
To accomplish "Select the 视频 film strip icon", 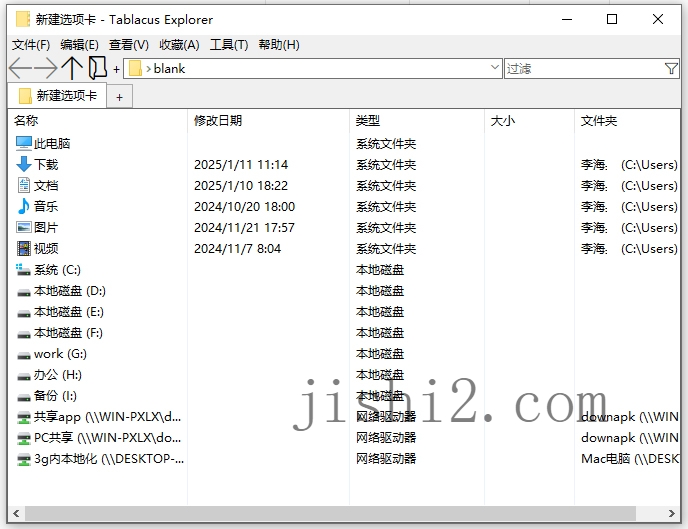I will (x=24, y=248).
